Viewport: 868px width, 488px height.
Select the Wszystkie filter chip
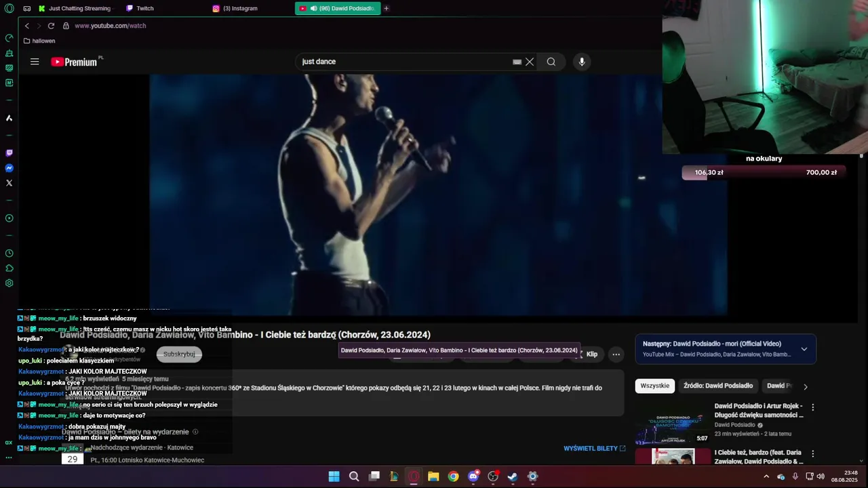click(x=654, y=386)
